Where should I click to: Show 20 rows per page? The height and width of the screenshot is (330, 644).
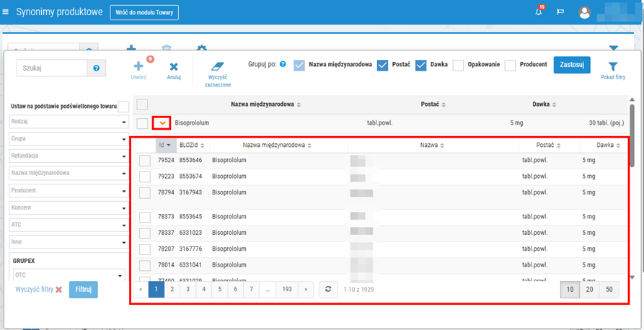590,289
